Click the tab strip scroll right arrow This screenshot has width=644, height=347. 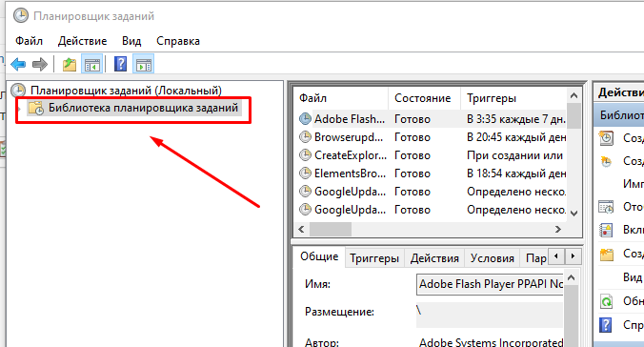(x=573, y=256)
